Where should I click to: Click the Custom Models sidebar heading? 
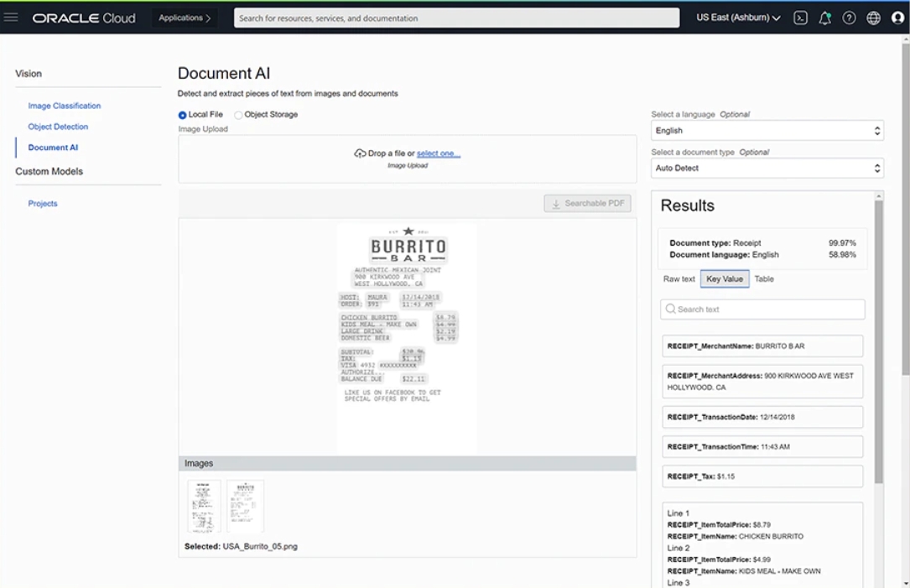click(x=49, y=171)
